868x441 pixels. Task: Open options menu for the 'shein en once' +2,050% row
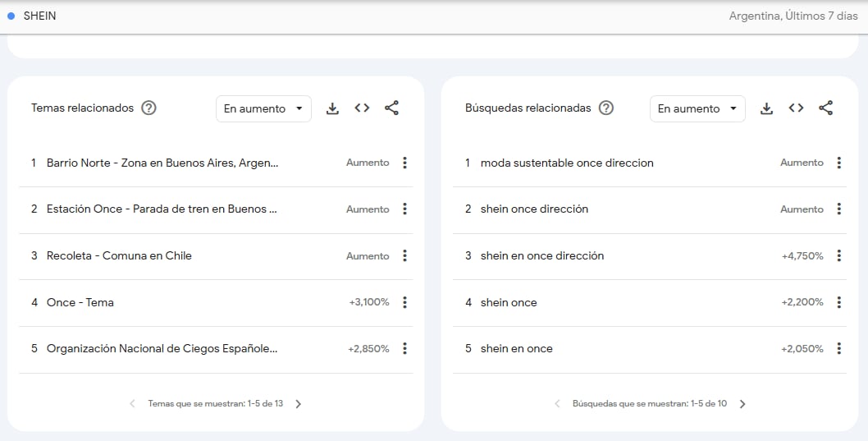click(x=838, y=348)
